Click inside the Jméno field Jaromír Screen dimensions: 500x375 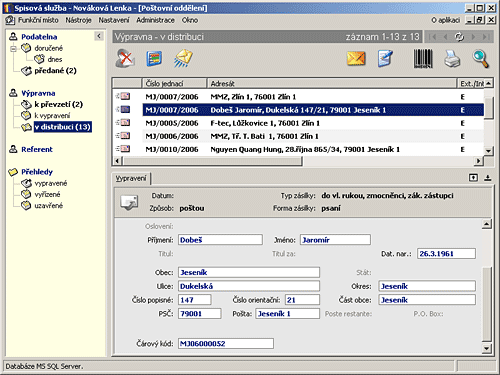click(x=335, y=240)
